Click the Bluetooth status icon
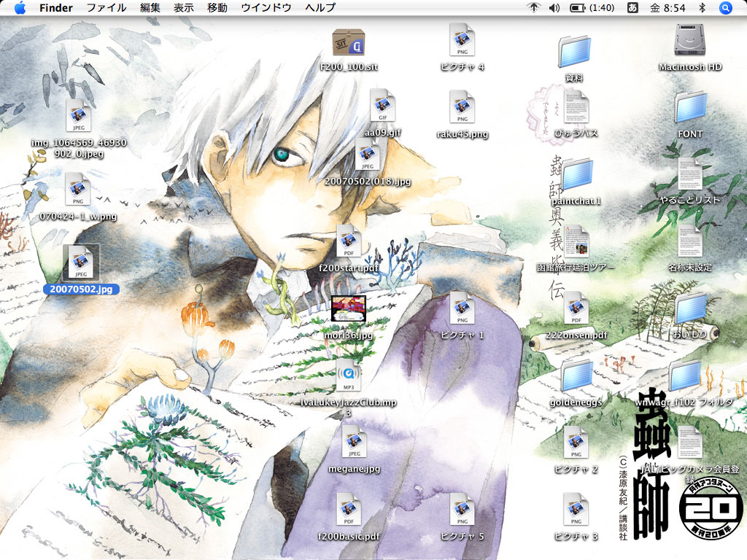 pos(702,7)
